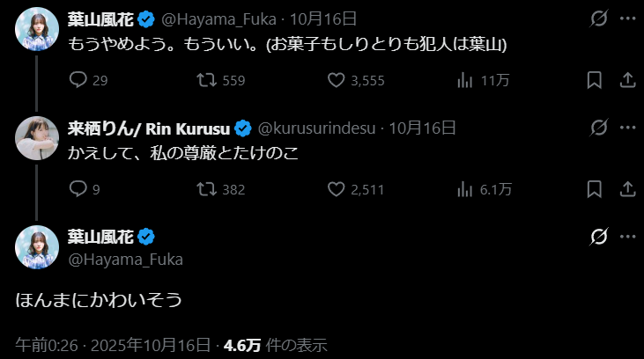Retweet 葉山風花's tweet with 559 reposts

click(206, 80)
